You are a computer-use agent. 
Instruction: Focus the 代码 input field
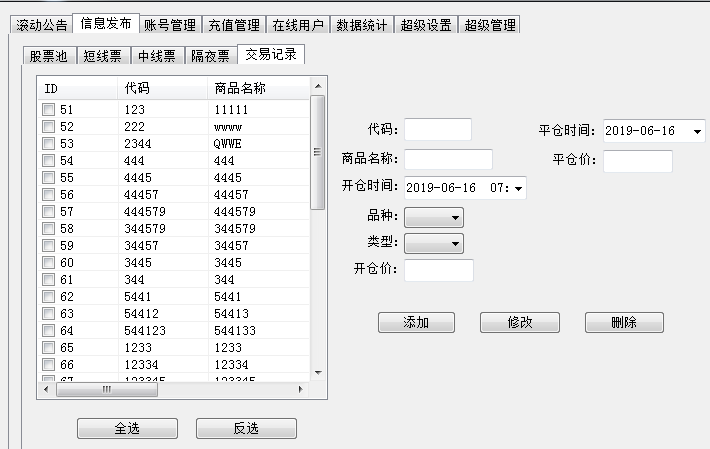(438, 129)
